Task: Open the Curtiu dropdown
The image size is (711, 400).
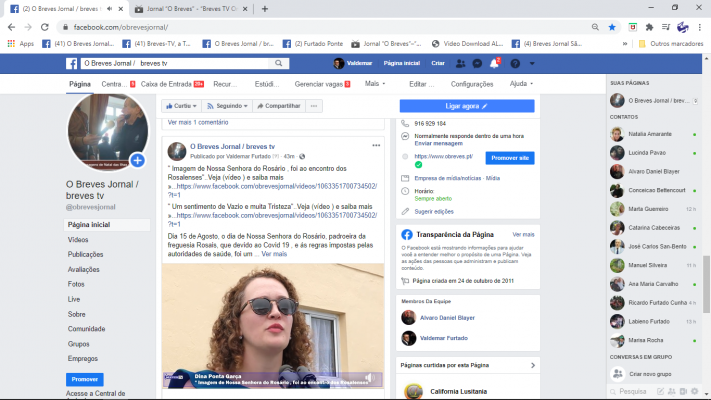Action: (182, 105)
